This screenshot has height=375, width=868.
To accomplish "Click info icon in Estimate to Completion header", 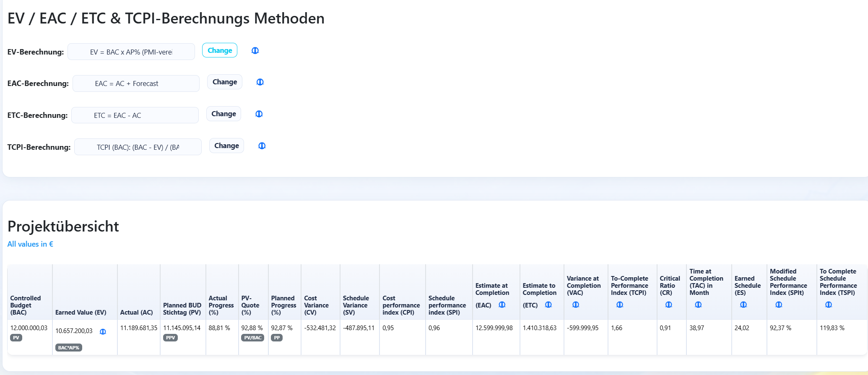I will 548,305.
